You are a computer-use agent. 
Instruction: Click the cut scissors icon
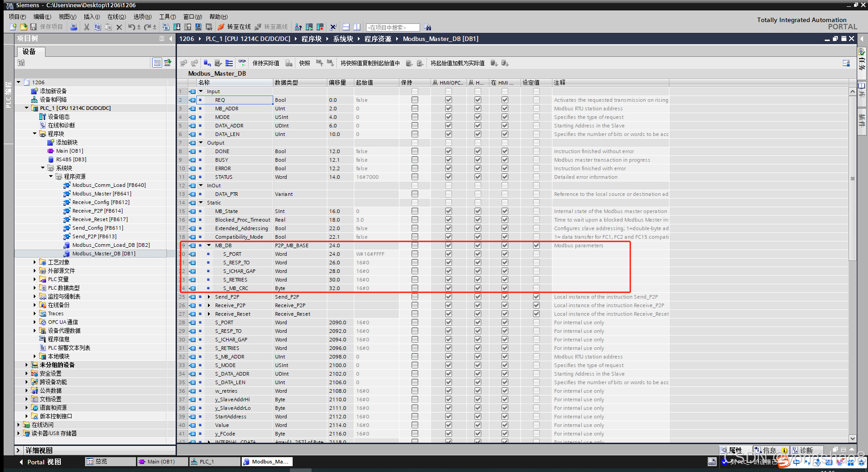coord(87,27)
